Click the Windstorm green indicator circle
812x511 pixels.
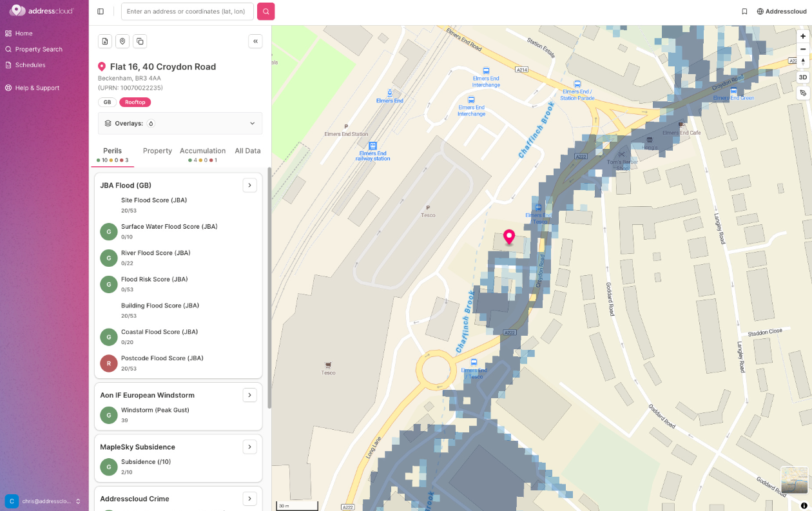point(108,416)
